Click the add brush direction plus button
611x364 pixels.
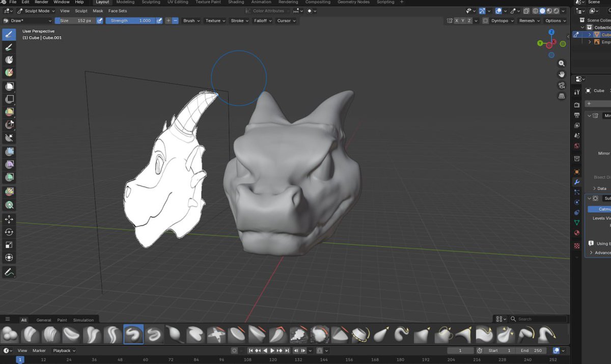pos(169,21)
